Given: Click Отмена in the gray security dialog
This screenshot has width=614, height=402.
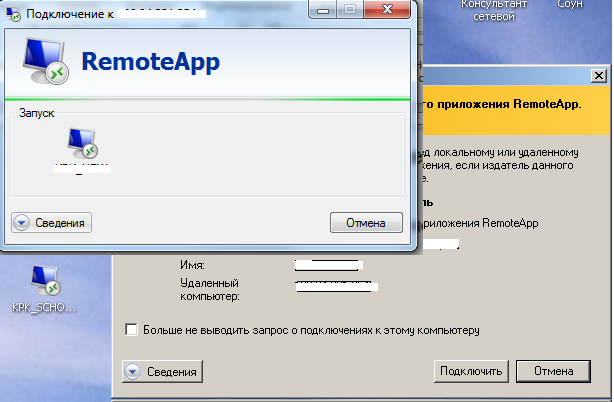Looking at the screenshot, I should pyautogui.click(x=553, y=371).
